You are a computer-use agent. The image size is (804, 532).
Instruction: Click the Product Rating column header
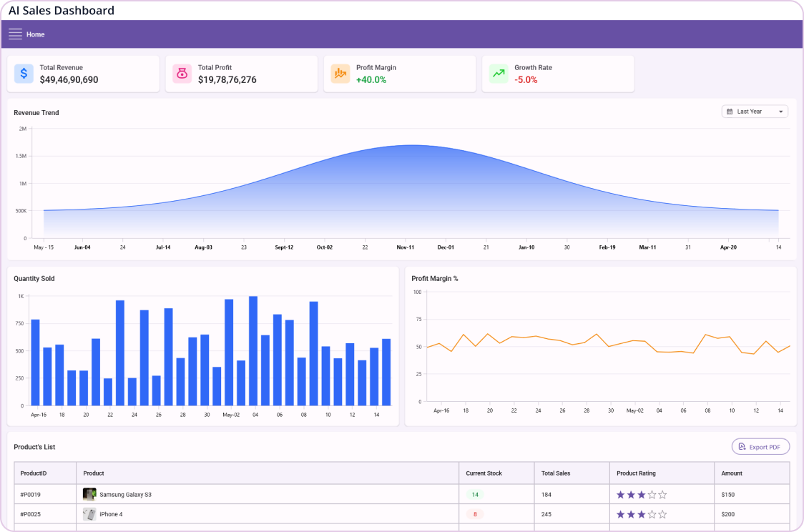662,473
